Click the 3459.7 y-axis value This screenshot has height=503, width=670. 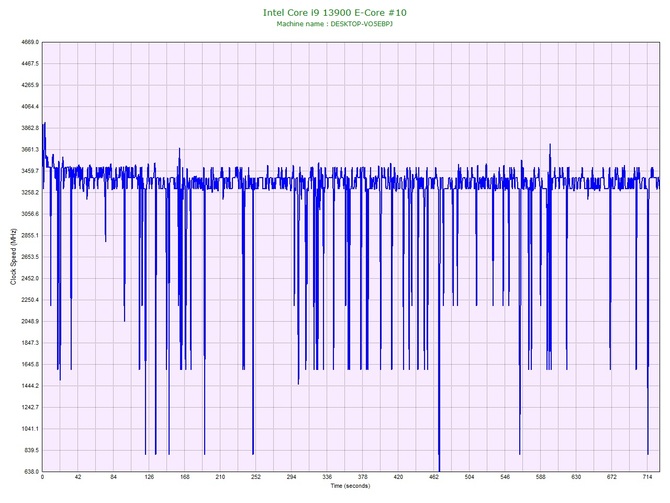[30, 171]
